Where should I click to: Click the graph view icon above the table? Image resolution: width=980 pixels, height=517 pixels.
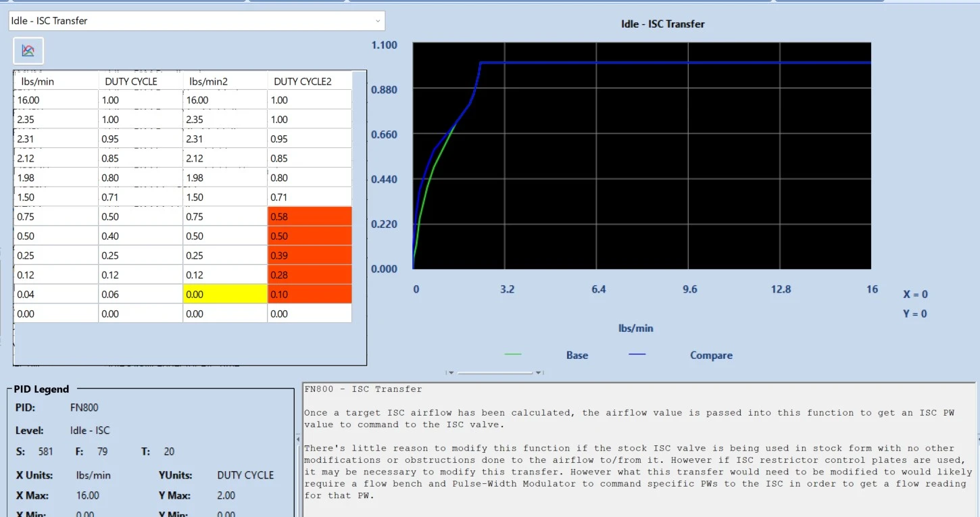pos(28,51)
